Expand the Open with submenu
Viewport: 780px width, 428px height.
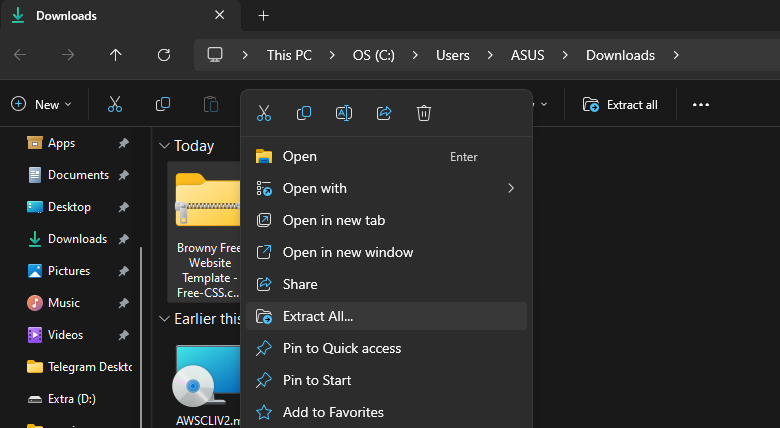tap(510, 188)
